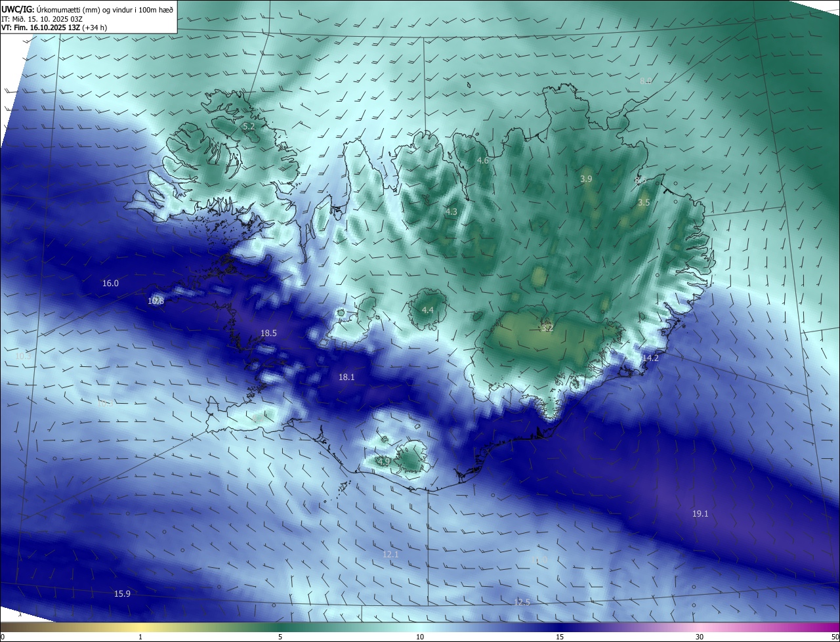The image size is (840, 642).
Task: Click the tick label 10 on the colour scale
Action: (420, 637)
